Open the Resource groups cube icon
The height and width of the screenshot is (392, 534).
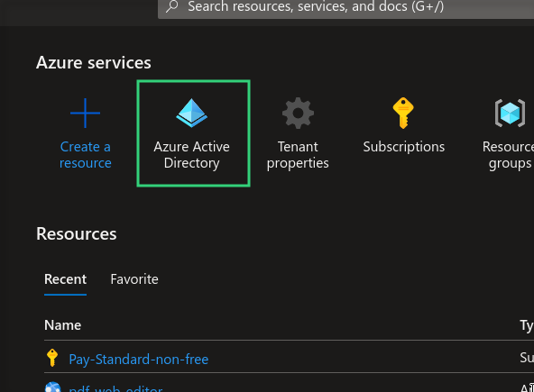pyautogui.click(x=510, y=113)
